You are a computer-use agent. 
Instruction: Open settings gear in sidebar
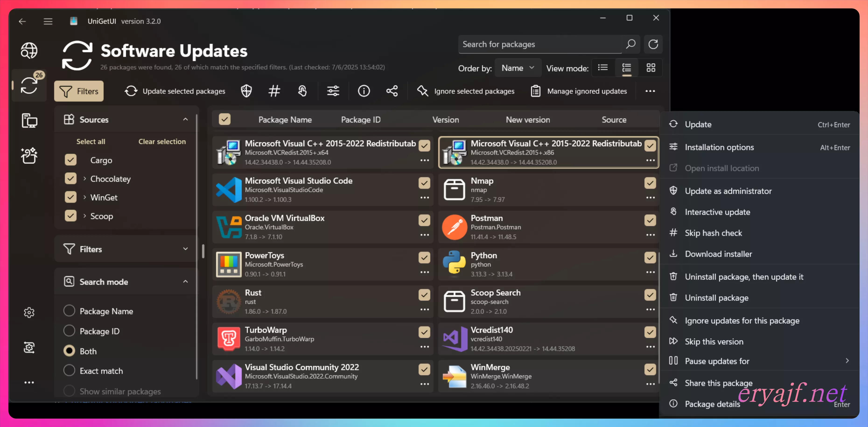(x=29, y=312)
